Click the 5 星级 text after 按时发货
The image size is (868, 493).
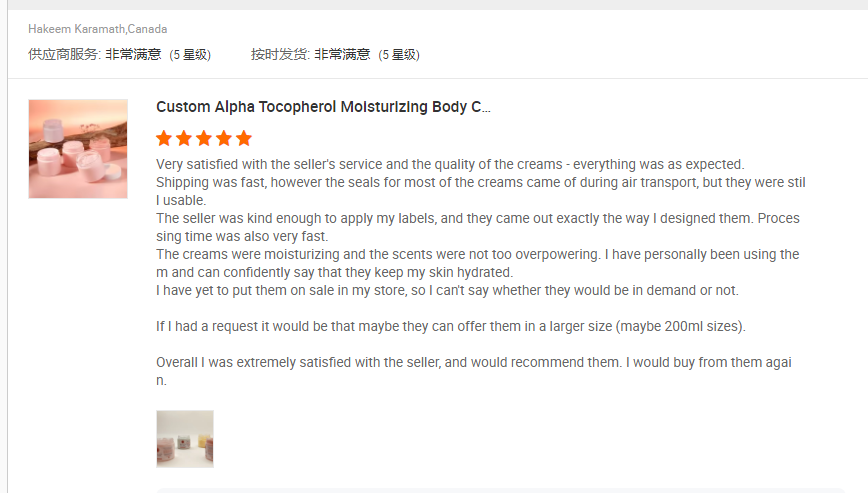(x=399, y=54)
